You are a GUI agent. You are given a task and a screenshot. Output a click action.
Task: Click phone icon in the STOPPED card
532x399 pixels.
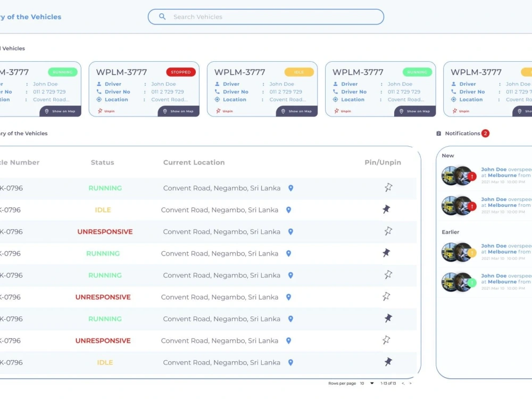click(x=99, y=92)
